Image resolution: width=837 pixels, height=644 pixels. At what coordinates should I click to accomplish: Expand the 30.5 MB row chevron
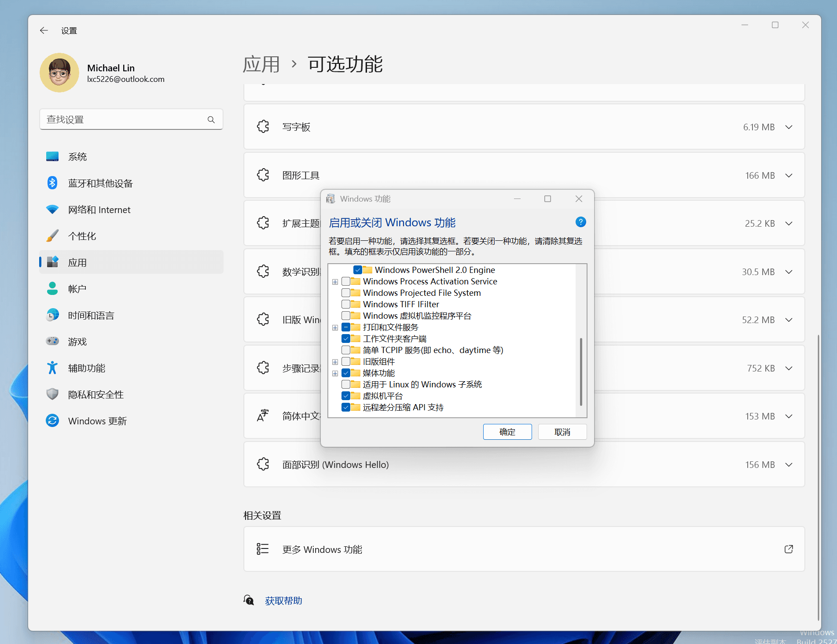(x=789, y=272)
